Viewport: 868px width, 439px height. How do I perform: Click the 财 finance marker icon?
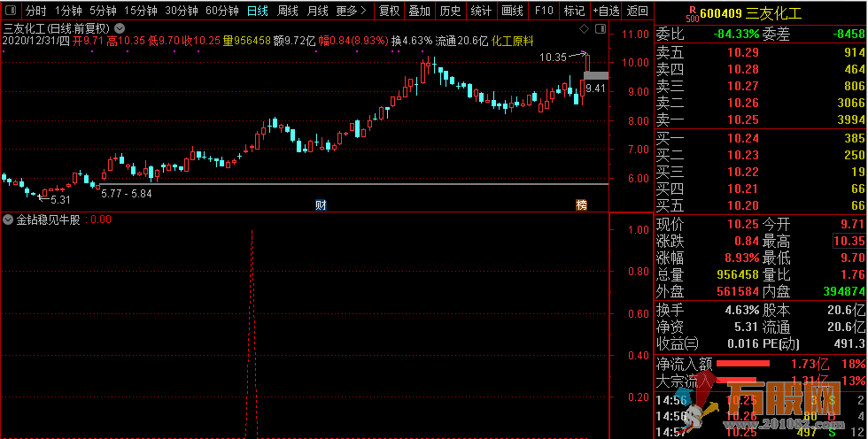(321, 205)
